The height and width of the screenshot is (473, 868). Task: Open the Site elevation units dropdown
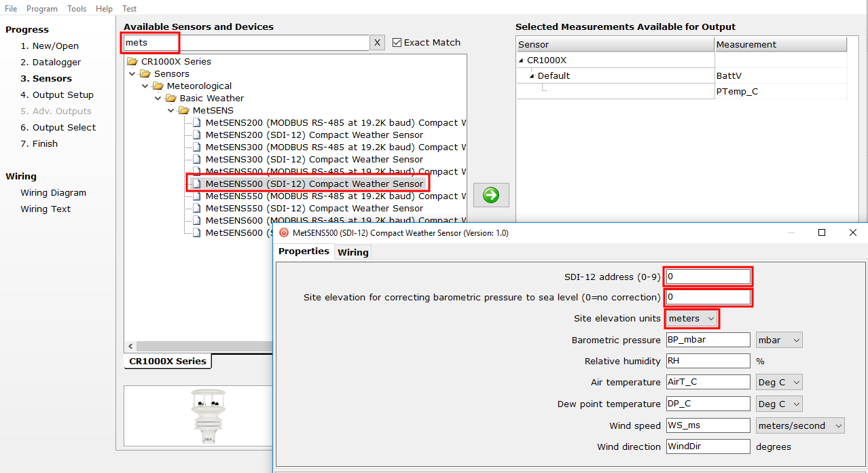click(691, 319)
